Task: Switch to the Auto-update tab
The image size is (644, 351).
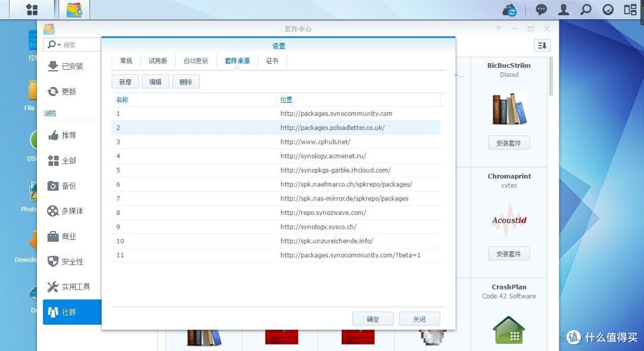Action: coord(196,61)
